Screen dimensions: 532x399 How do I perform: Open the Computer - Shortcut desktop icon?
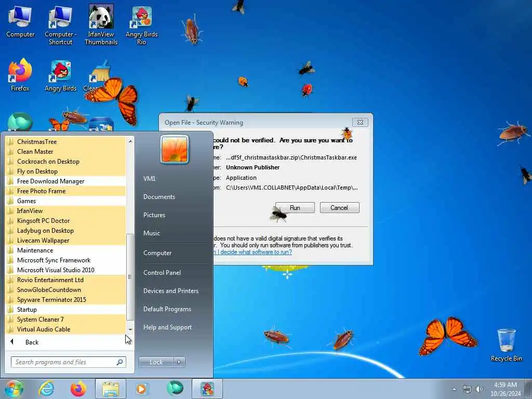pyautogui.click(x=60, y=25)
